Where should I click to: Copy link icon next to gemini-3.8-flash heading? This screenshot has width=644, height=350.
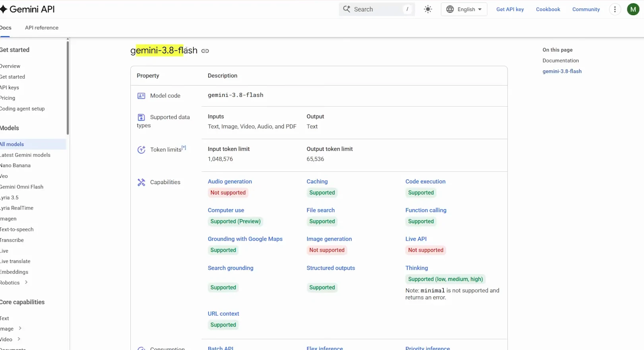205,51
